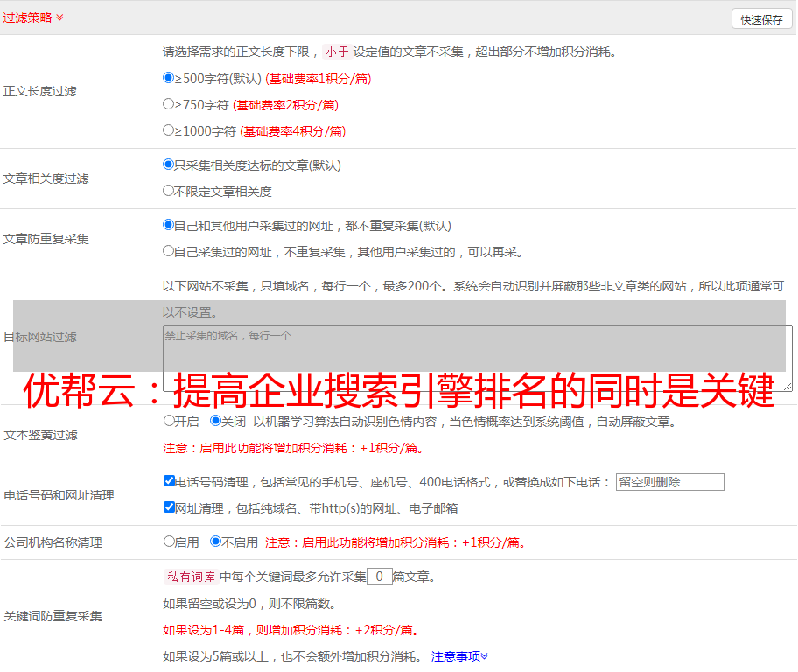Click the 文本鉴黄过滤 label
Image resolution: width=798 pixels, height=672 pixels.
tap(41, 435)
